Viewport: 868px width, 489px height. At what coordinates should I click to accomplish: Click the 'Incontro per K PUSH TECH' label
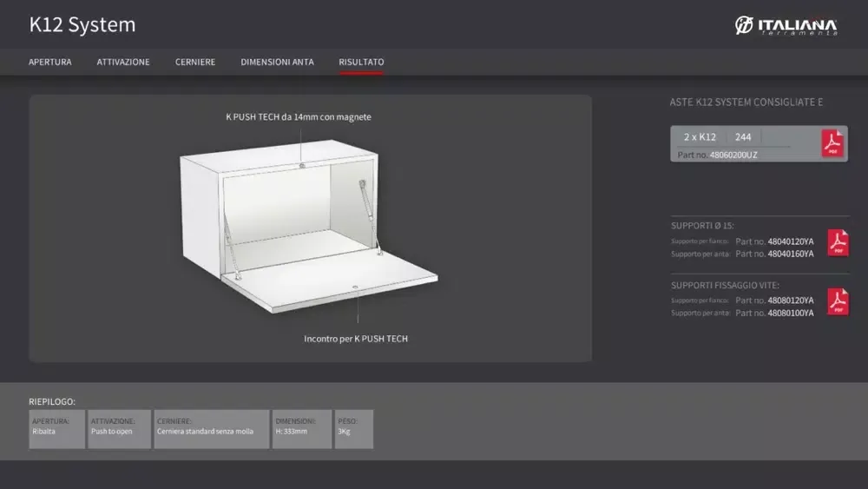pos(355,339)
